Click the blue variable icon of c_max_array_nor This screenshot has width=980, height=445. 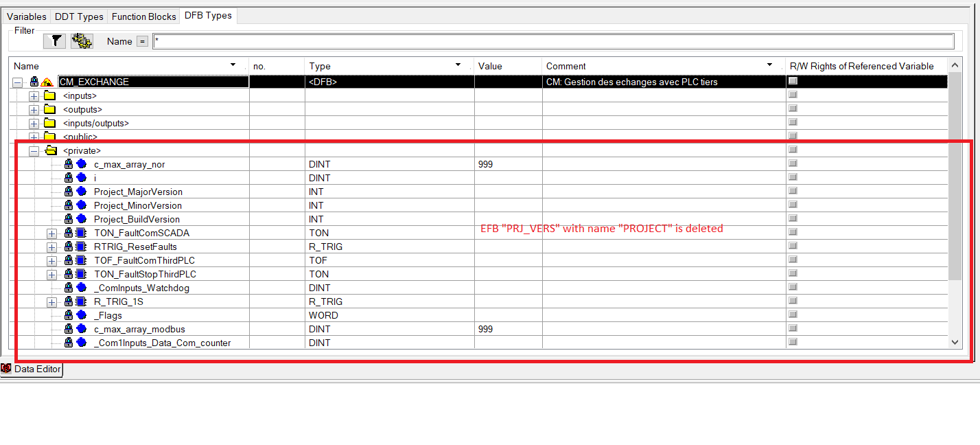click(82, 164)
